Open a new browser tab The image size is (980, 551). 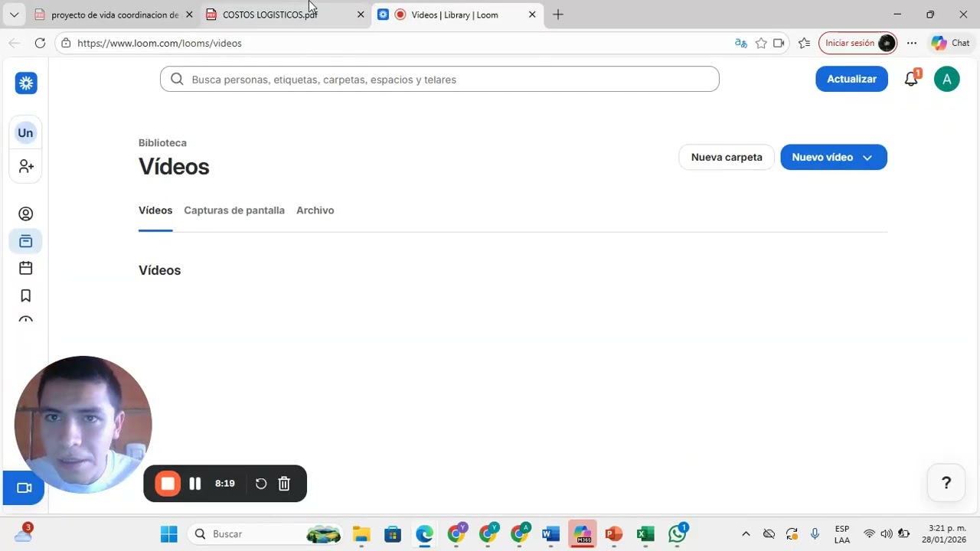coord(558,15)
